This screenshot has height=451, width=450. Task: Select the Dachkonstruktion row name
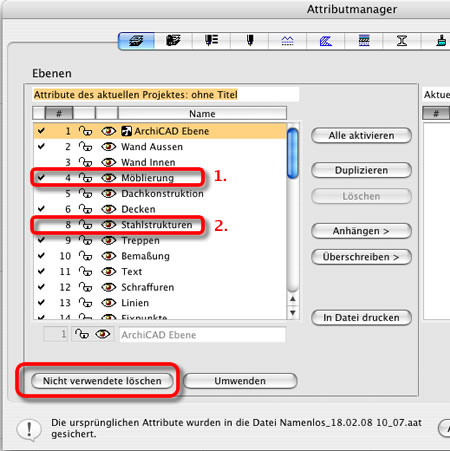162,193
